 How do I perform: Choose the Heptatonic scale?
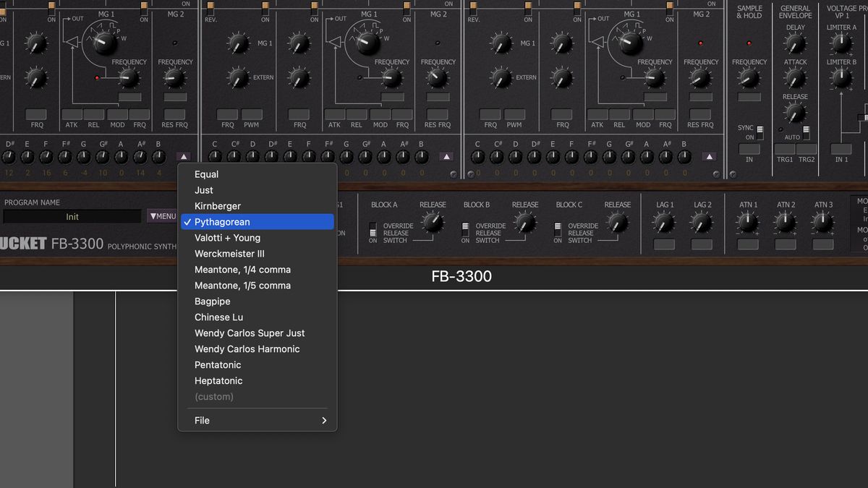257,381
